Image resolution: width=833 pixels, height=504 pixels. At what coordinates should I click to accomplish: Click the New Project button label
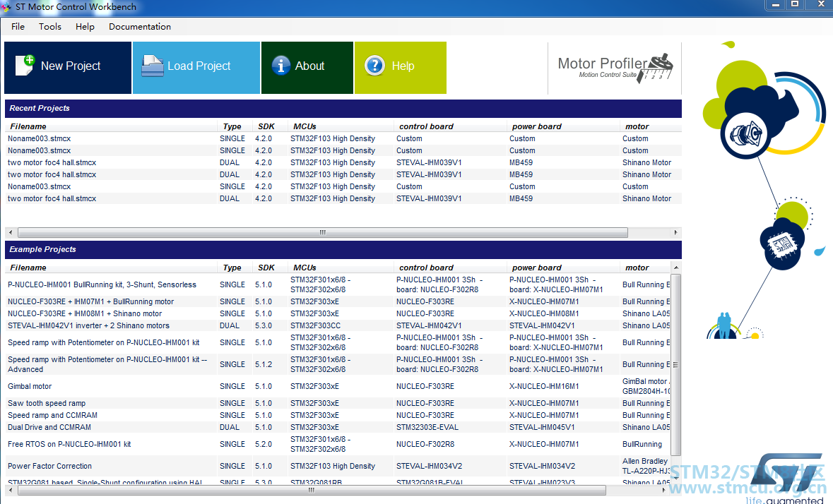(71, 66)
